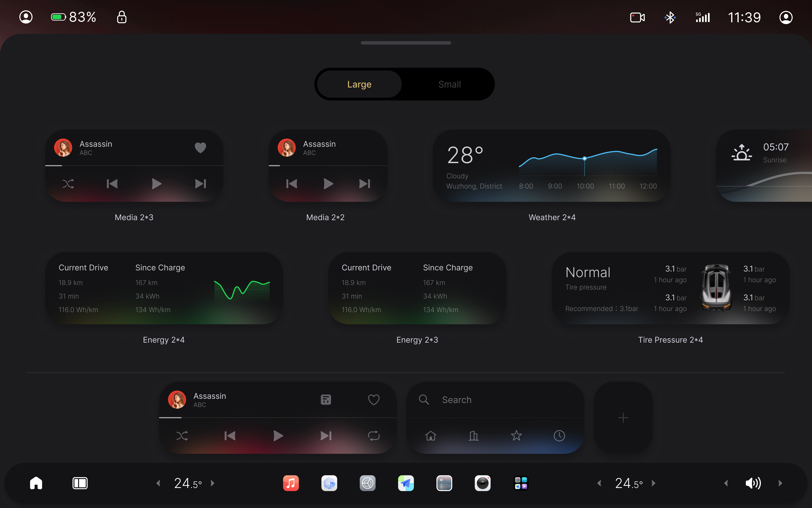Tap the Home destination icon in search widget
812x508 pixels.
pyautogui.click(x=431, y=436)
